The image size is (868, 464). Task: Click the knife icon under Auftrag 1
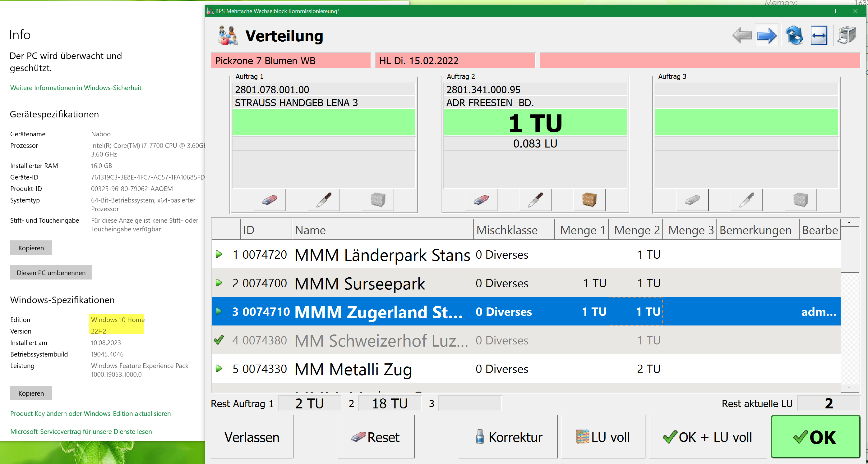pyautogui.click(x=324, y=200)
